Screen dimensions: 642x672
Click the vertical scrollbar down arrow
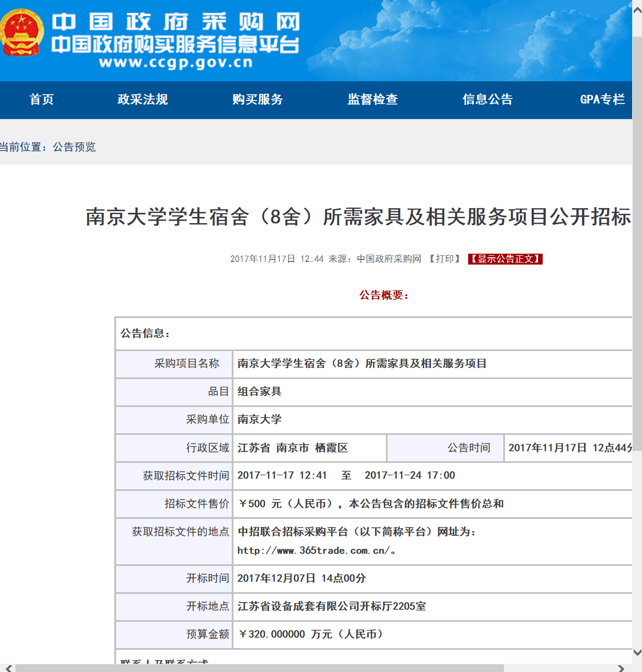(x=637, y=653)
